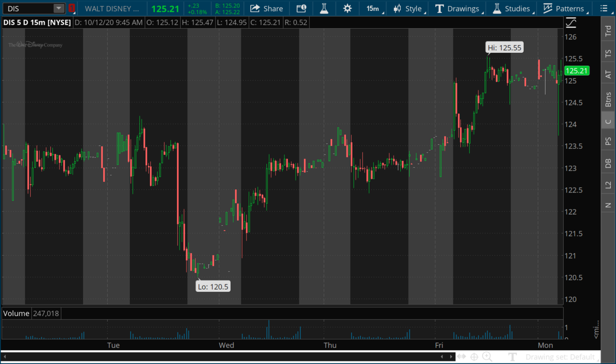Click the bid price B: 125.20
The width and height of the screenshot is (616, 364).
[227, 6]
